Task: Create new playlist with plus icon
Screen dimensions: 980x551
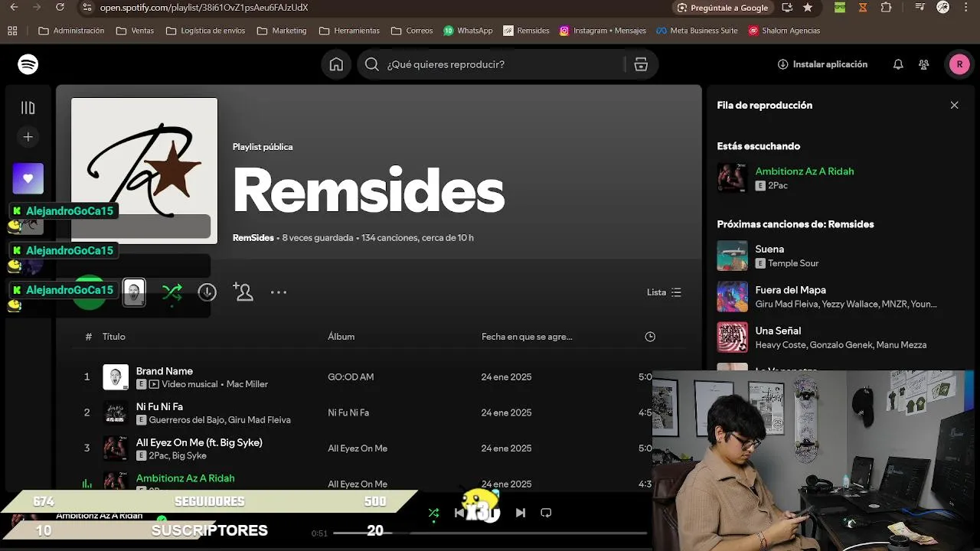Action: [28, 137]
